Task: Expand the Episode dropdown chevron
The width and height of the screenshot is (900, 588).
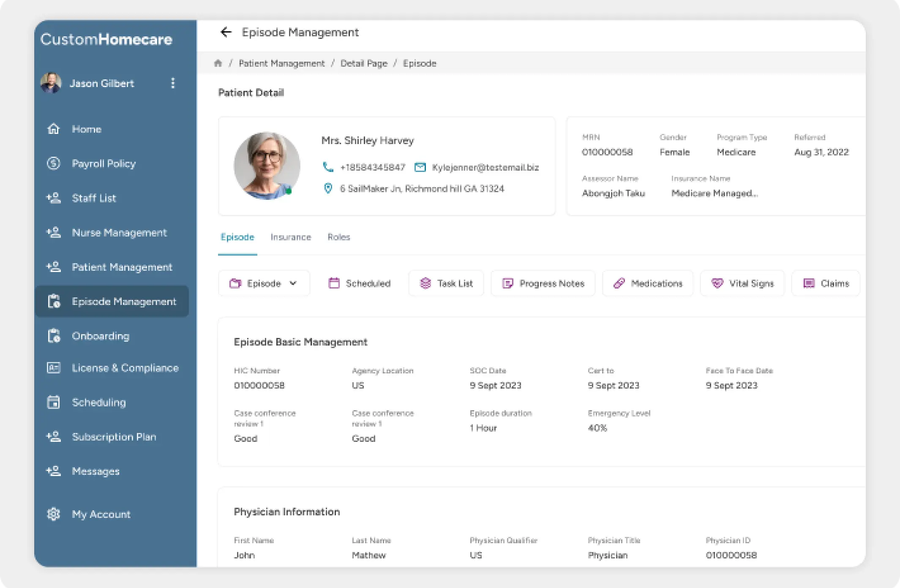Action: [x=293, y=283]
